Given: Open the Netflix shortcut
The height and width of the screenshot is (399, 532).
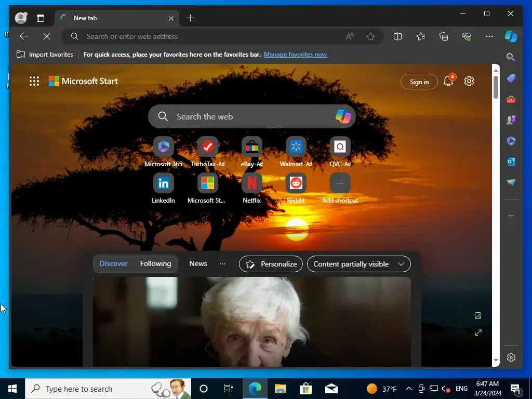Looking at the screenshot, I should 252,189.
